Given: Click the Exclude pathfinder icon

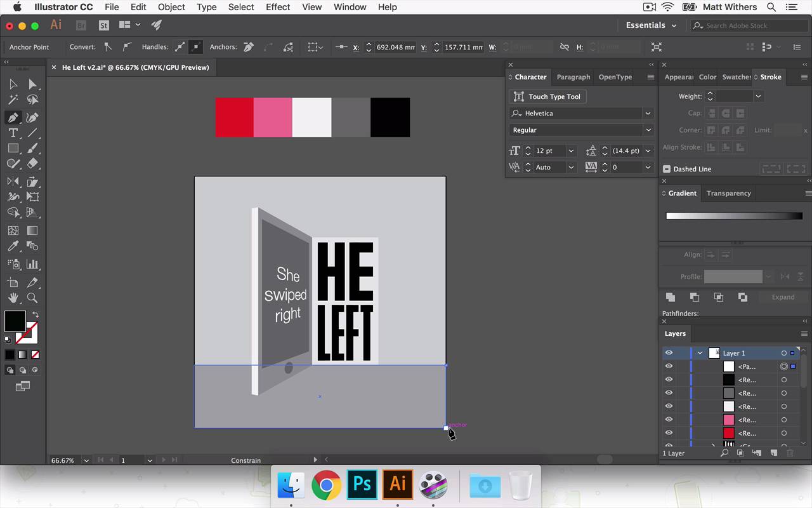Looking at the screenshot, I should point(743,297).
